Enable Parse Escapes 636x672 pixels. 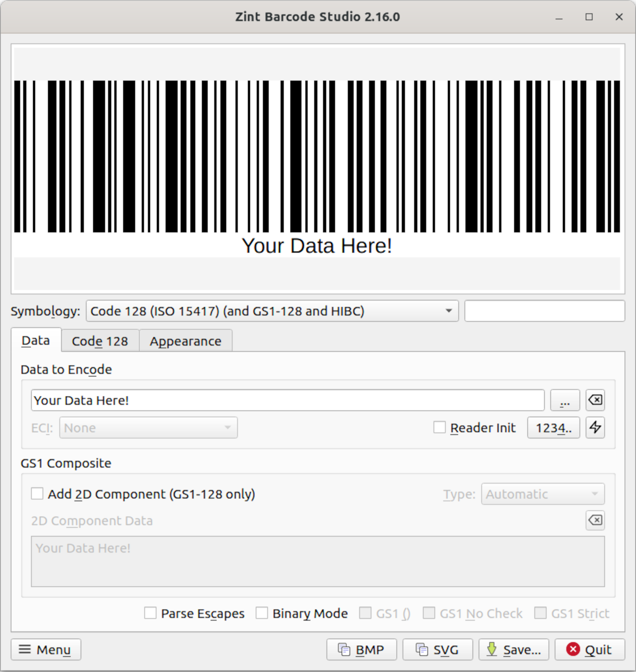tap(150, 613)
